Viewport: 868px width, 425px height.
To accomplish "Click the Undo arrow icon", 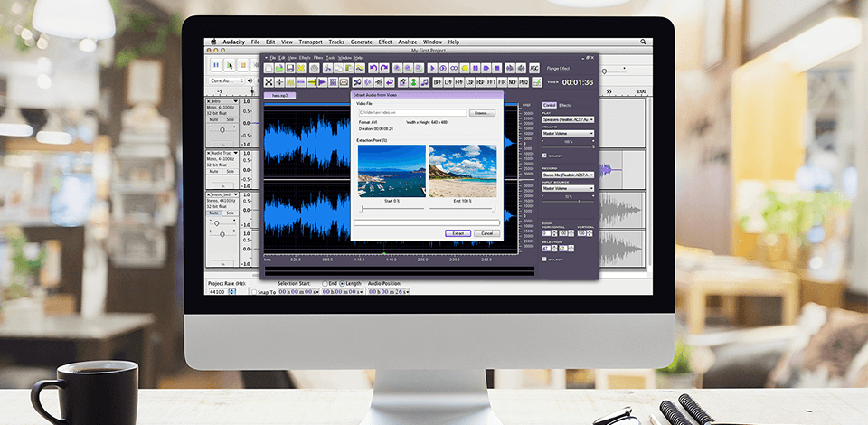I will click(373, 68).
